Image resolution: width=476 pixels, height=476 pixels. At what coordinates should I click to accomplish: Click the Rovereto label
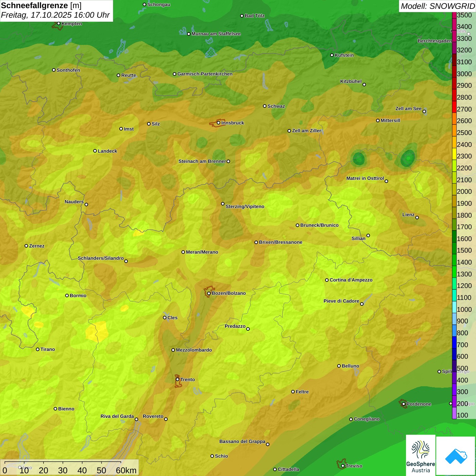[x=153, y=416]
